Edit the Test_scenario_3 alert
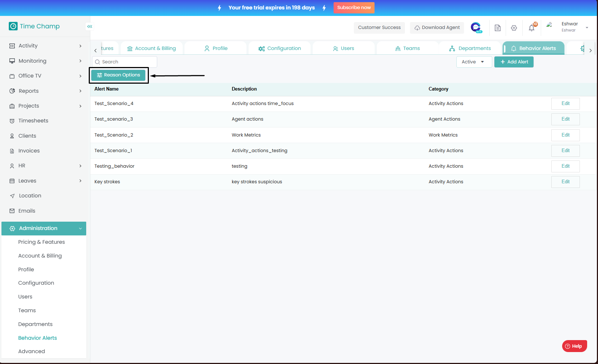 point(565,119)
